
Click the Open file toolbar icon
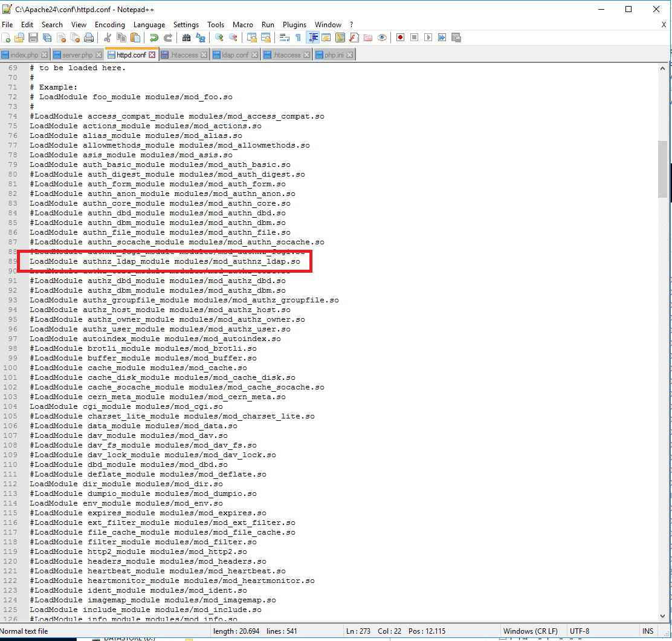tap(19, 37)
